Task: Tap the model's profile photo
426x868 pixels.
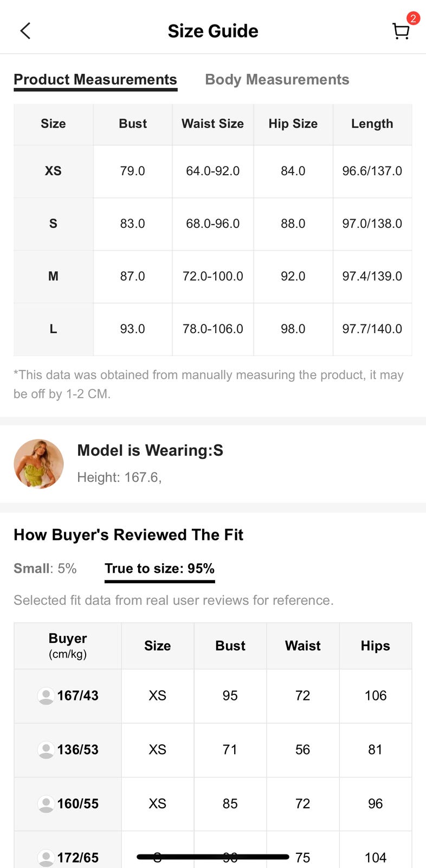Action: pos(38,464)
